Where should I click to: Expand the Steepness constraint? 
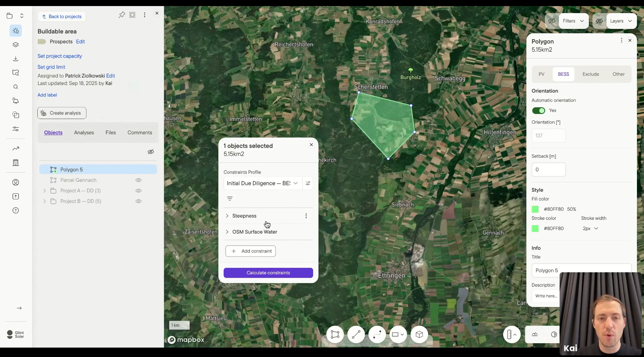(x=227, y=216)
